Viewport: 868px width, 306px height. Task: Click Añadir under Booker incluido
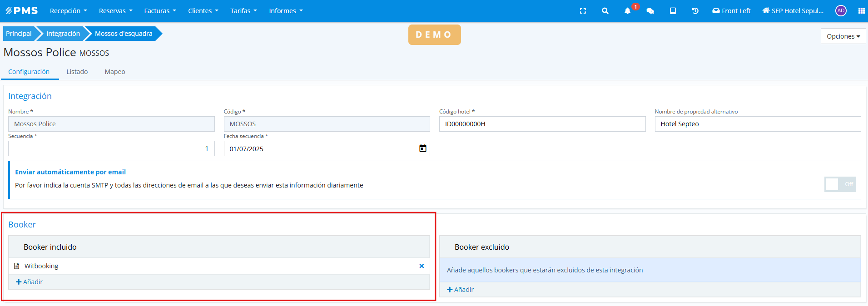pos(30,282)
